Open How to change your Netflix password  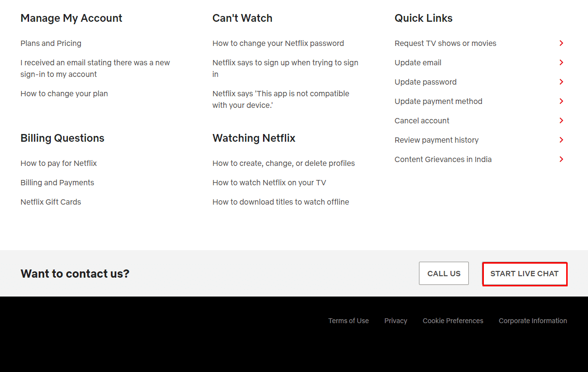[278, 43]
